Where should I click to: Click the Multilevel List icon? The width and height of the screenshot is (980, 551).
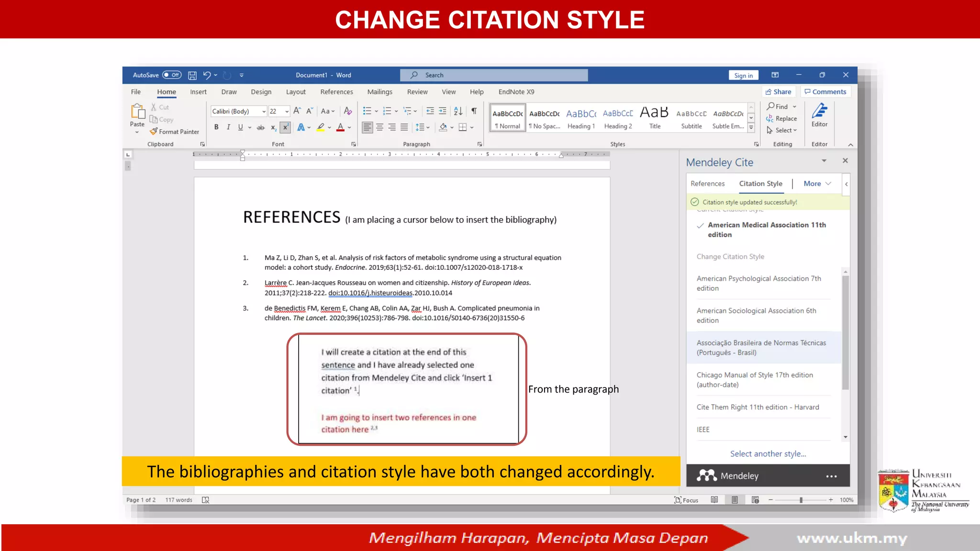click(407, 111)
